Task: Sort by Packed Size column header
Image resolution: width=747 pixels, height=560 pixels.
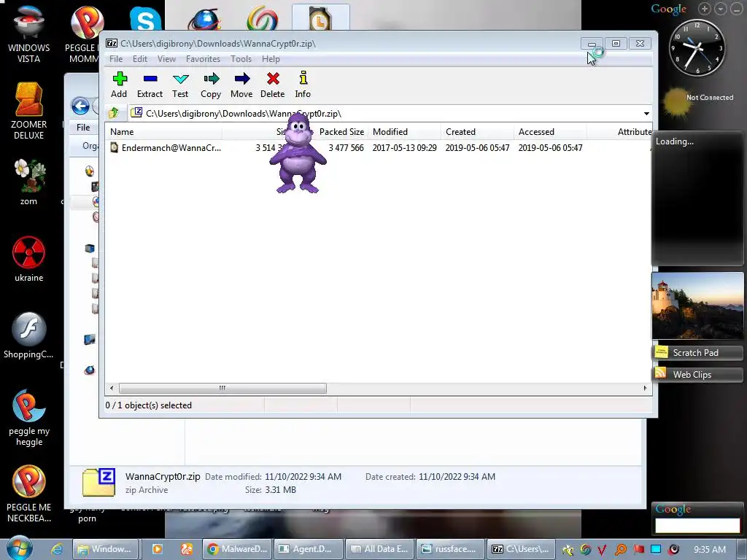Action: pos(341,132)
